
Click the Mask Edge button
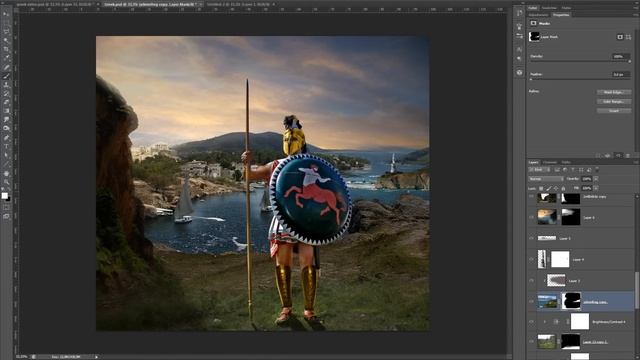point(614,92)
